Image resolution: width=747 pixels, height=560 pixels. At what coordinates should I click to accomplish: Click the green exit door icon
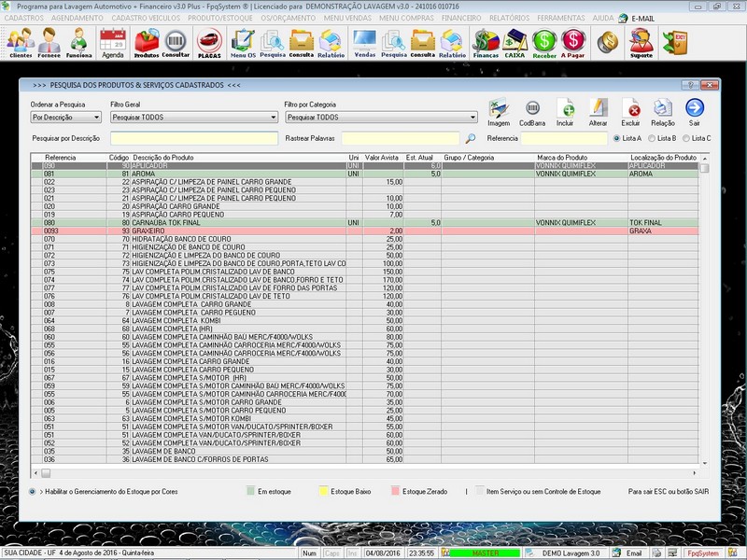tap(675, 42)
